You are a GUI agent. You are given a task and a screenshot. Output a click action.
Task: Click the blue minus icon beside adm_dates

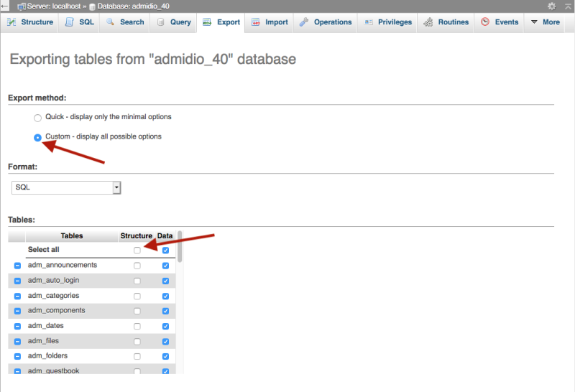tap(17, 326)
